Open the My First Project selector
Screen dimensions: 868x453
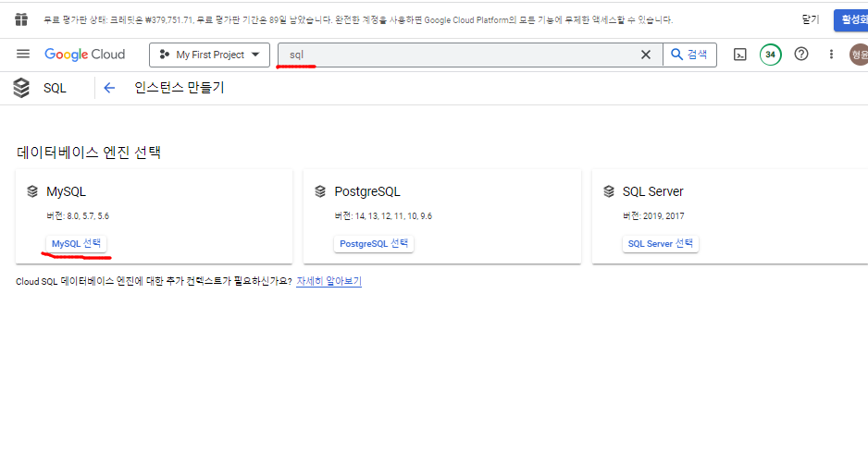tap(209, 55)
